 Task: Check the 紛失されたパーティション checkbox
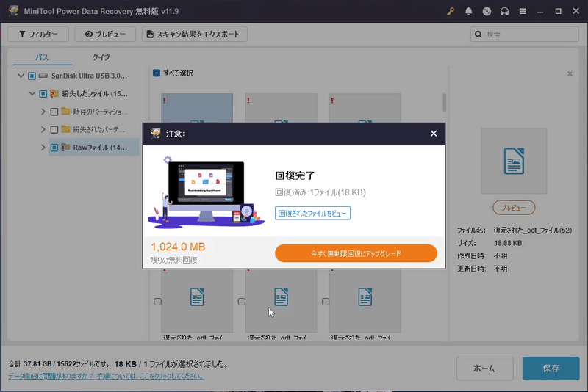[54, 129]
